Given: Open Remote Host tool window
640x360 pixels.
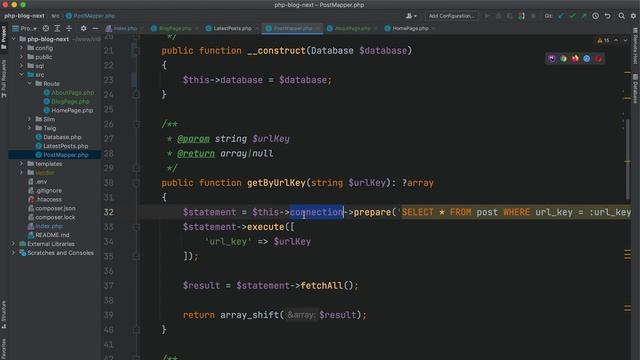Looking at the screenshot, I should pyautogui.click(x=636, y=46).
